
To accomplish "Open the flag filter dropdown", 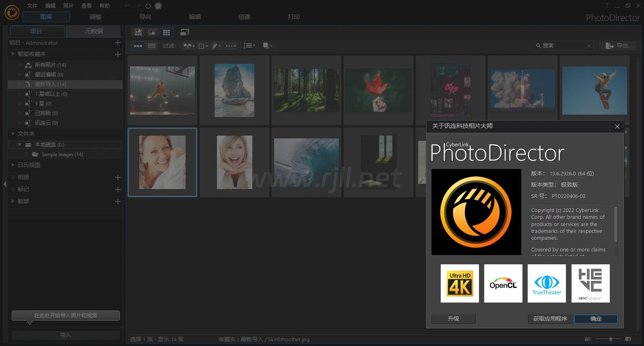I will (189, 46).
